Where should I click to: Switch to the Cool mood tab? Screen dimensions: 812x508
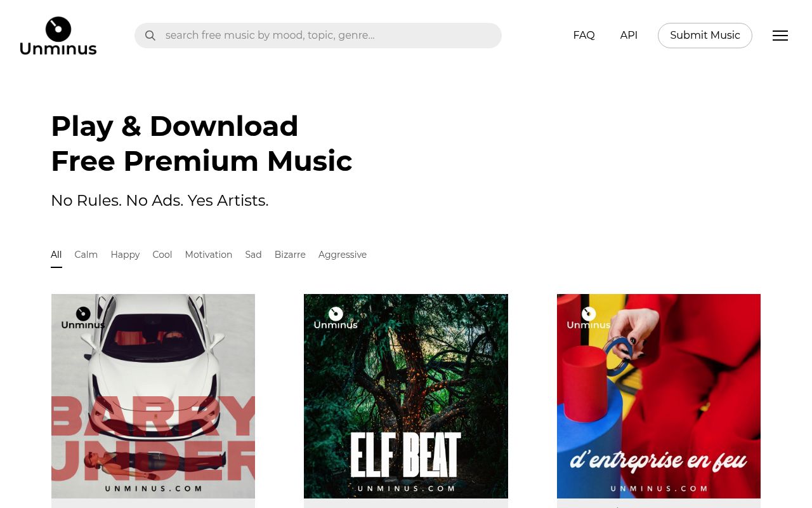[162, 255]
